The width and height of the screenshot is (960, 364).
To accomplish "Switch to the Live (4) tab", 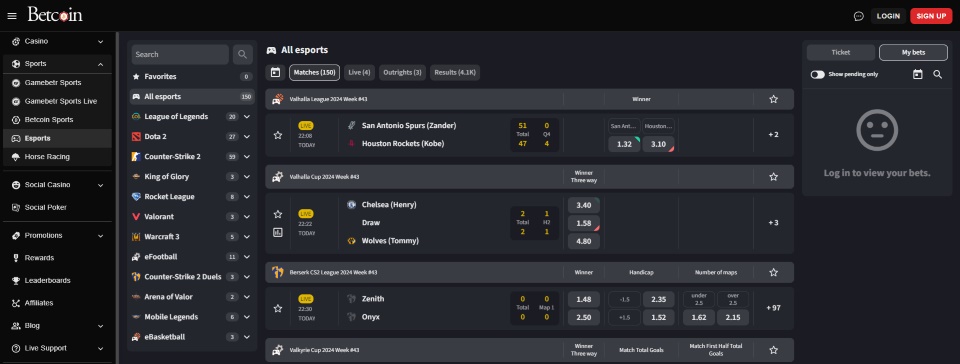I will [x=359, y=72].
